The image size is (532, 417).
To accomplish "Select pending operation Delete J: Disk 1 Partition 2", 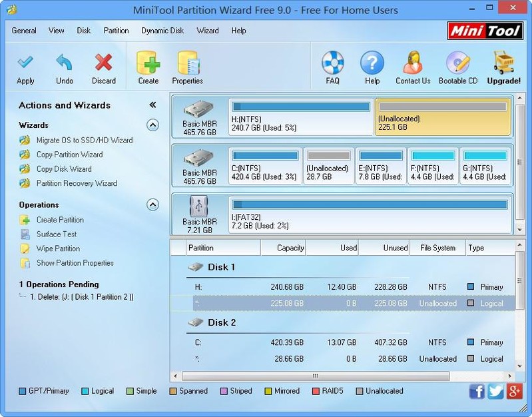I will (x=82, y=297).
